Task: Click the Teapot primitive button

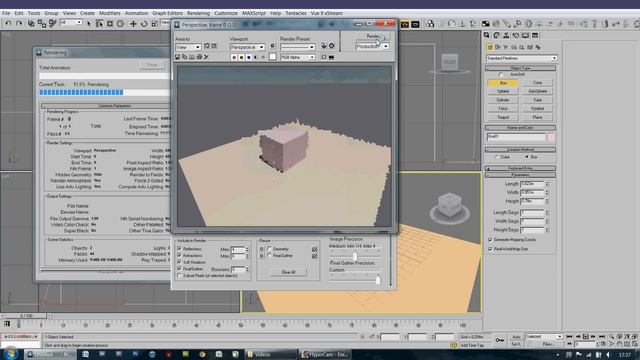Action: pyautogui.click(x=503, y=117)
